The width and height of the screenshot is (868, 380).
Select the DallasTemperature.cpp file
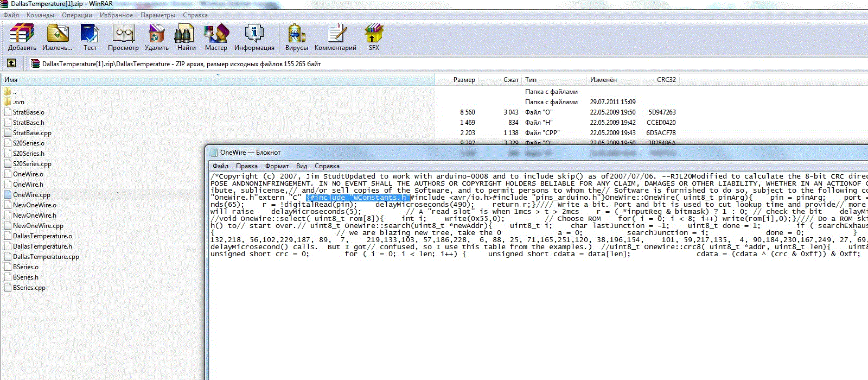tap(46, 257)
